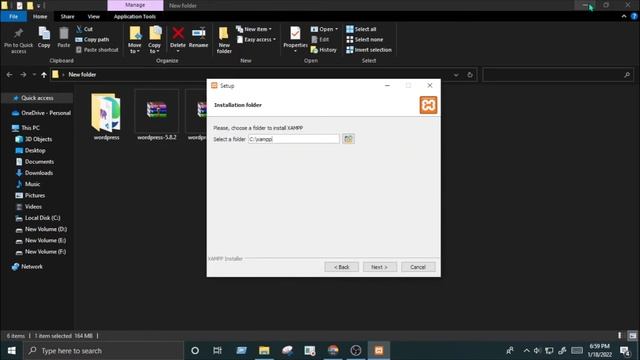This screenshot has width=640, height=360.
Task: Expand the New item dropdown
Action: (254, 29)
